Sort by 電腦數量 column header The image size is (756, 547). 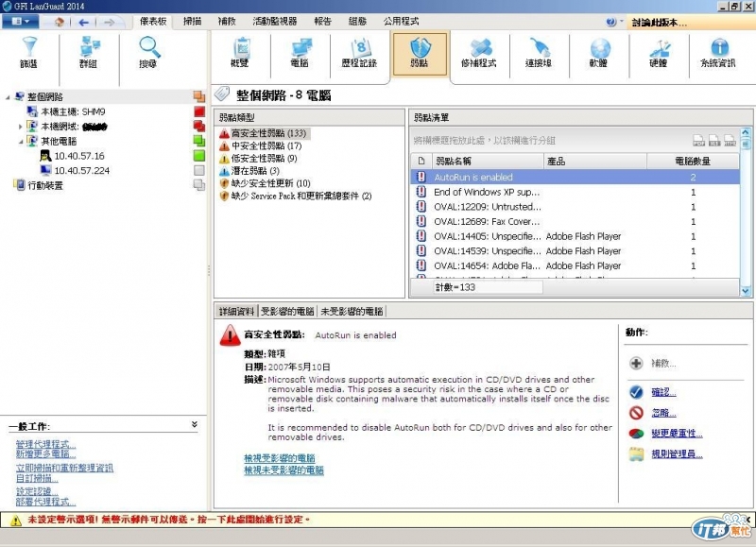pyautogui.click(x=693, y=161)
